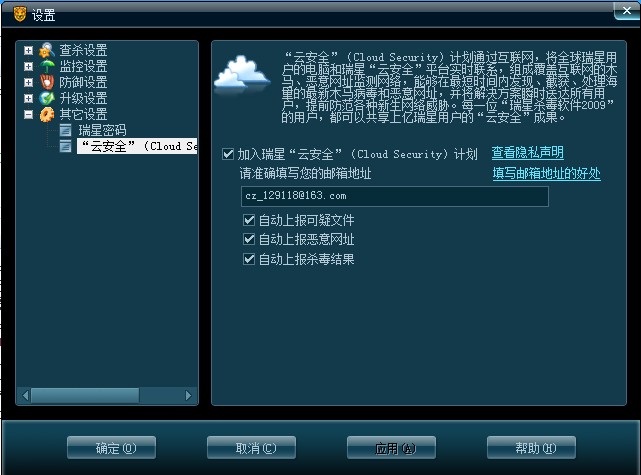Expand the 监控设置 tree node

point(28,66)
